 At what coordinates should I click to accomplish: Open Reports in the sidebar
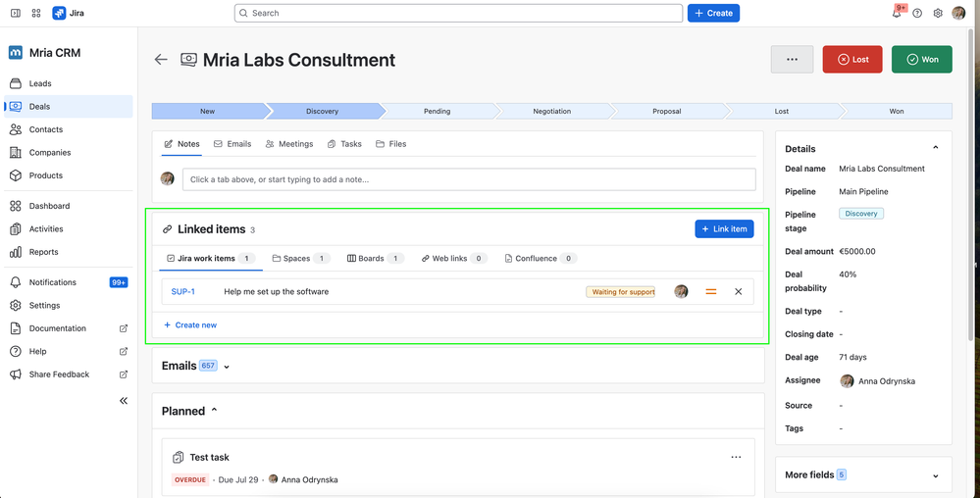click(69, 253)
